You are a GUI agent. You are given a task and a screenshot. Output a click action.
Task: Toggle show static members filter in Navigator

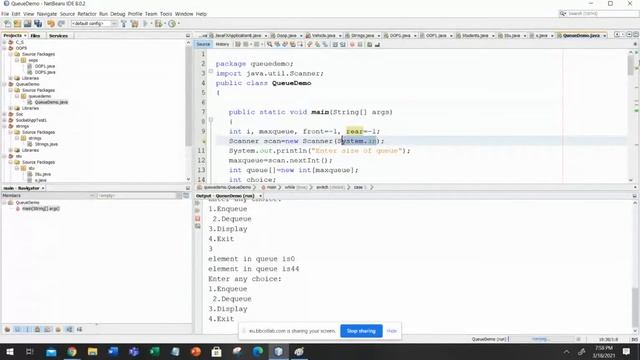tap(27, 329)
